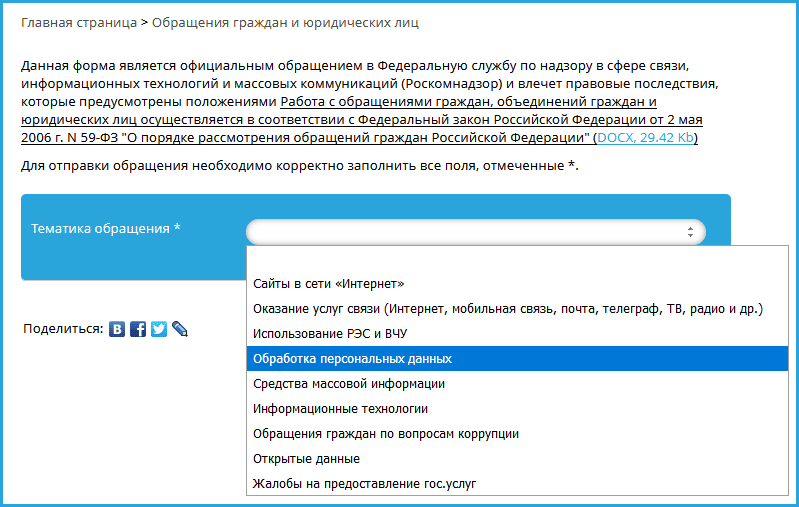The width and height of the screenshot is (799, 507).
Task: Choose Сайты в сети «Интернет» option
Action: [x=517, y=284]
